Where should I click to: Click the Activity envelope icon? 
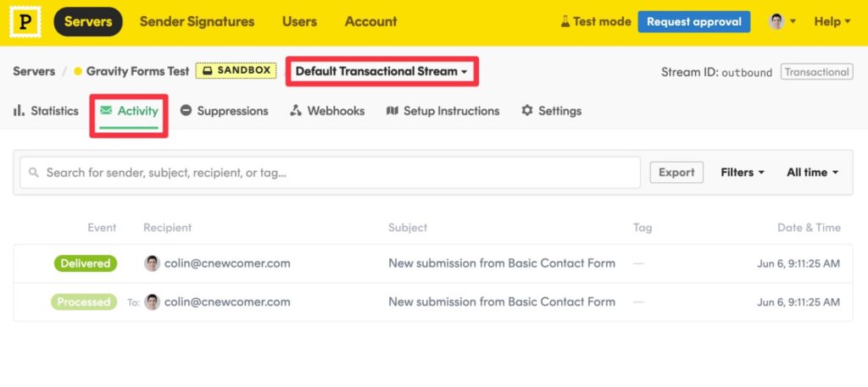coord(106,111)
